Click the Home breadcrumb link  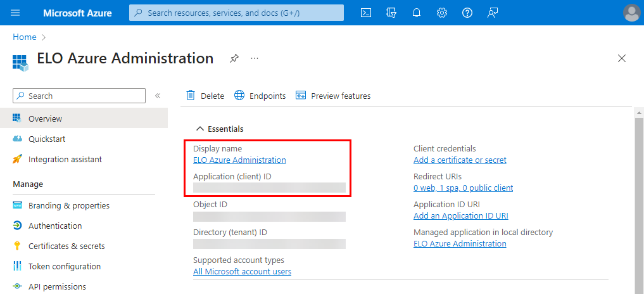[25, 37]
